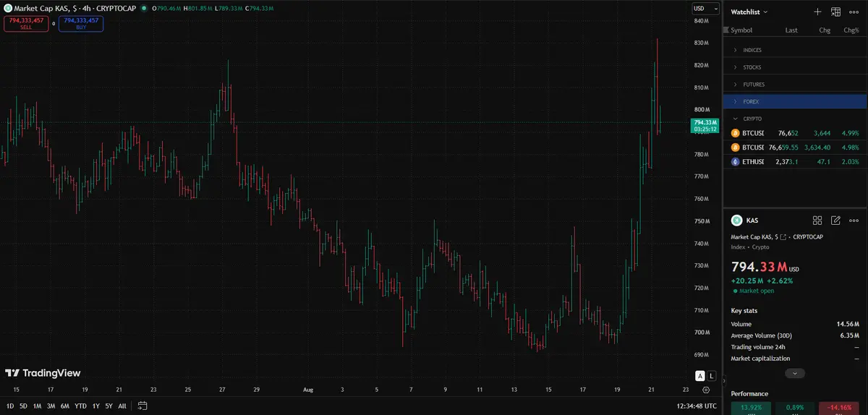Click the green market status dot in chart header
868x415 pixels.
tap(144, 8)
